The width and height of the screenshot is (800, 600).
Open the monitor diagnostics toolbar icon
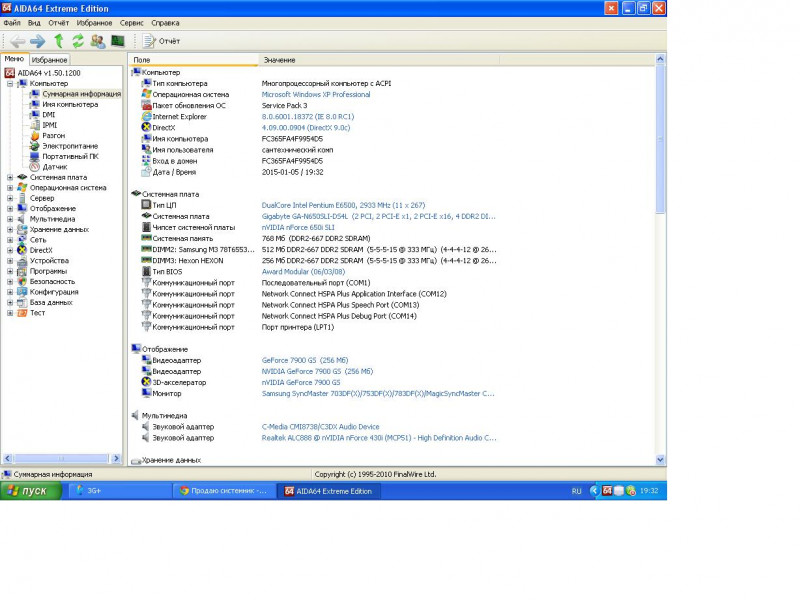[118, 41]
